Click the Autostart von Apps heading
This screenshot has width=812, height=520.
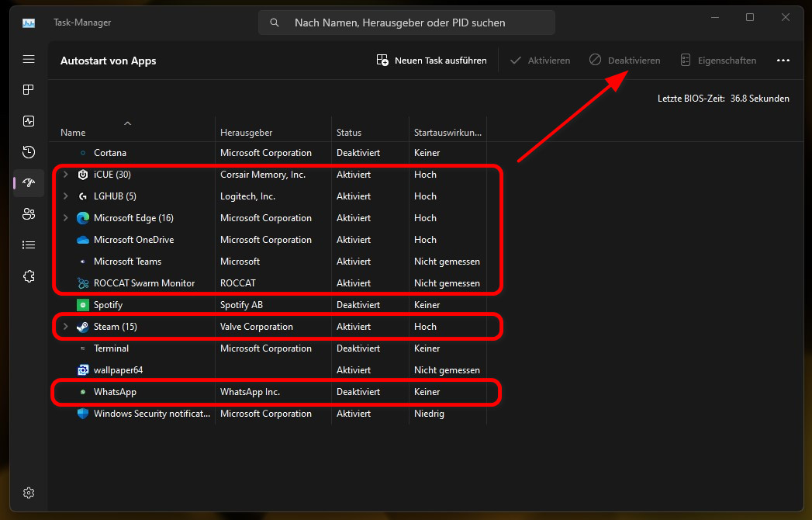pos(109,61)
